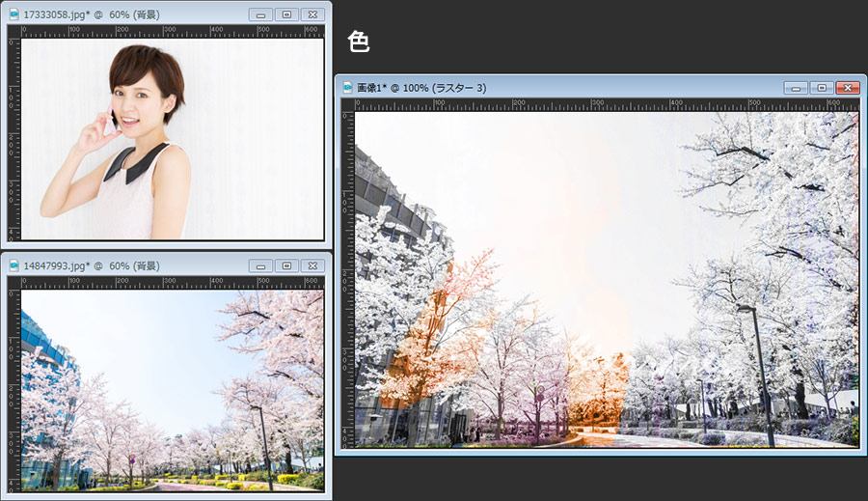Image resolution: width=868 pixels, height=501 pixels.
Task: Minimize the 14847993.jpg image window
Action: click(x=260, y=265)
